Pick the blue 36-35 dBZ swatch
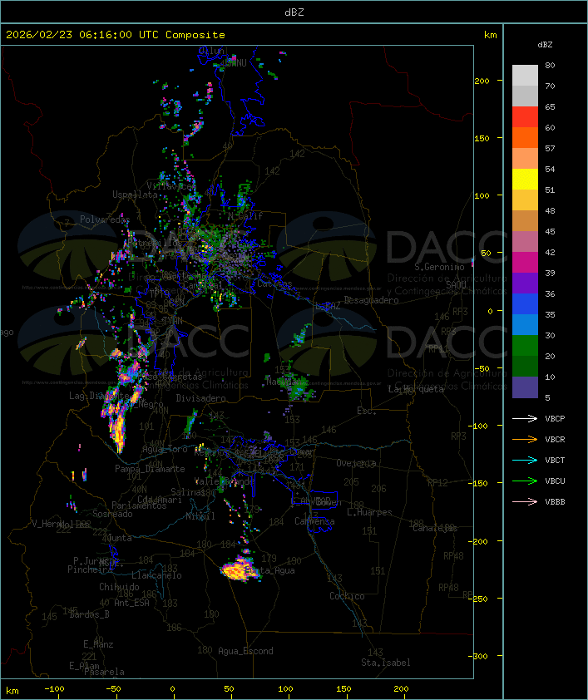 click(x=525, y=304)
